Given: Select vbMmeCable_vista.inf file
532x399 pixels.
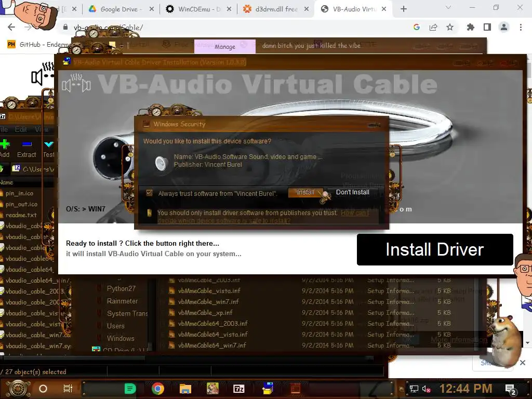Looking at the screenshot, I should 209,291.
